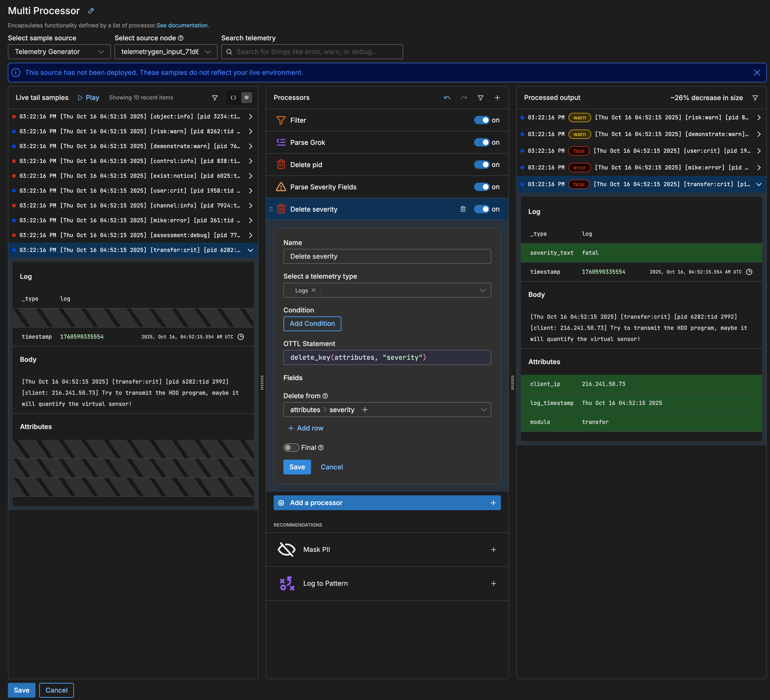Add the Mask PII recommendation with plus
Image resolution: width=770 pixels, height=700 pixels.
tap(493, 550)
